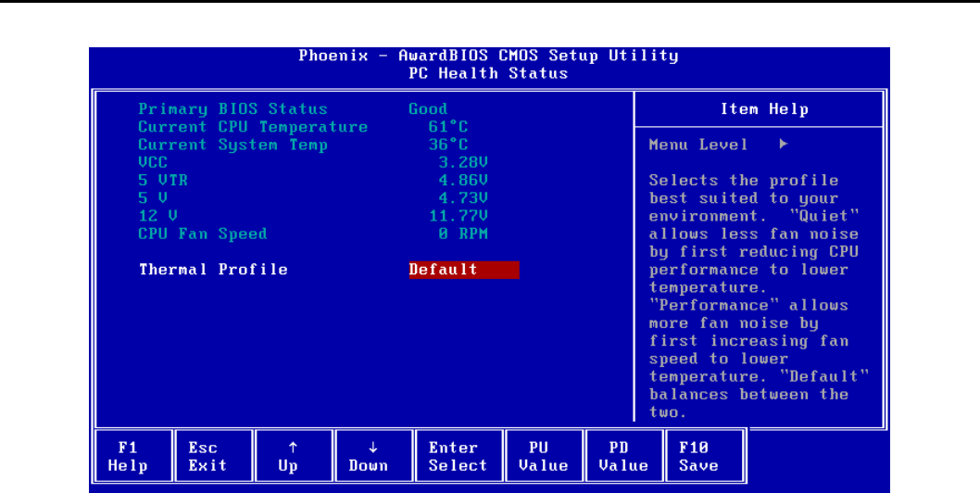Click the CPU Fan Speed label
The width and height of the screenshot is (980, 493).
(203, 234)
